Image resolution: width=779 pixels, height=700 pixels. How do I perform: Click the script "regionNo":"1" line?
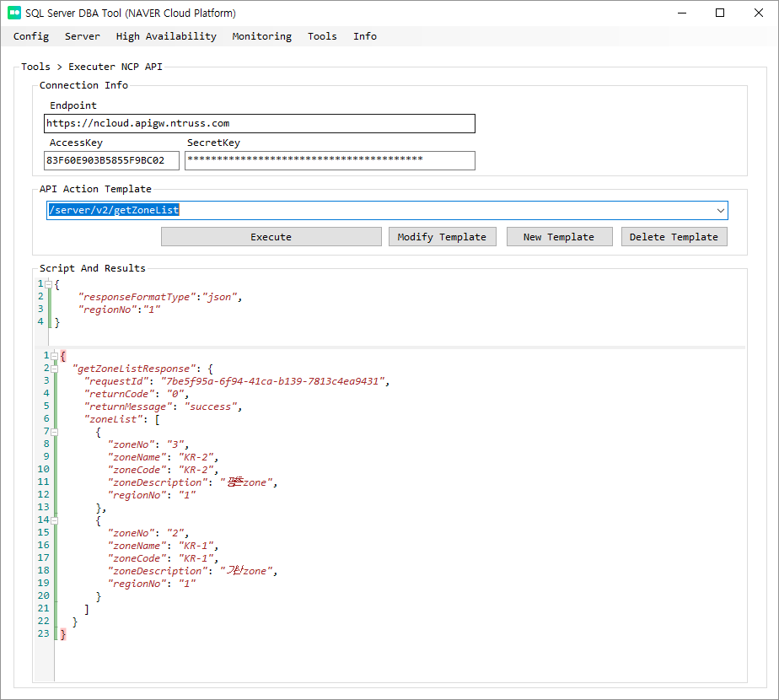[x=119, y=310]
